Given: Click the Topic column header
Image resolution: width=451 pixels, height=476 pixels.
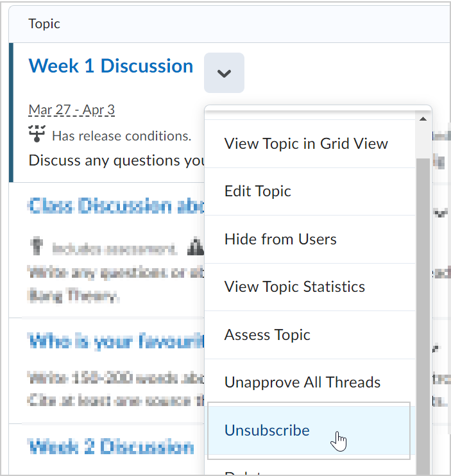Looking at the screenshot, I should [x=44, y=24].
